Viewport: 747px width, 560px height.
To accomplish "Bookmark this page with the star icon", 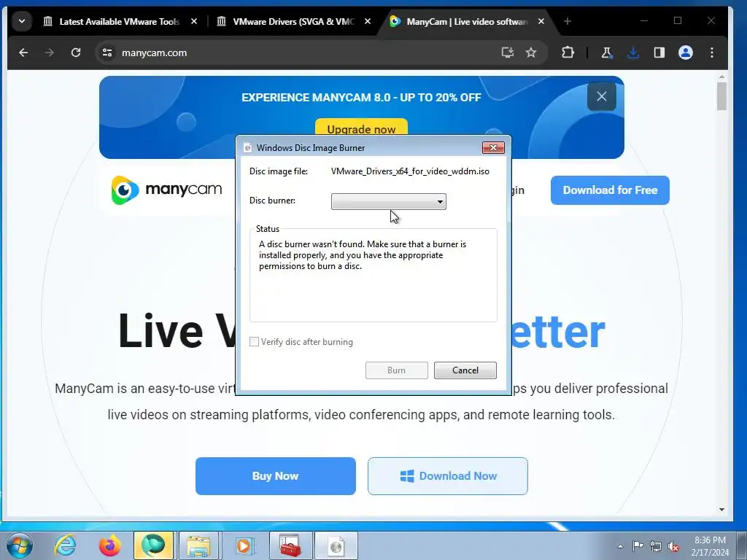I will (531, 52).
